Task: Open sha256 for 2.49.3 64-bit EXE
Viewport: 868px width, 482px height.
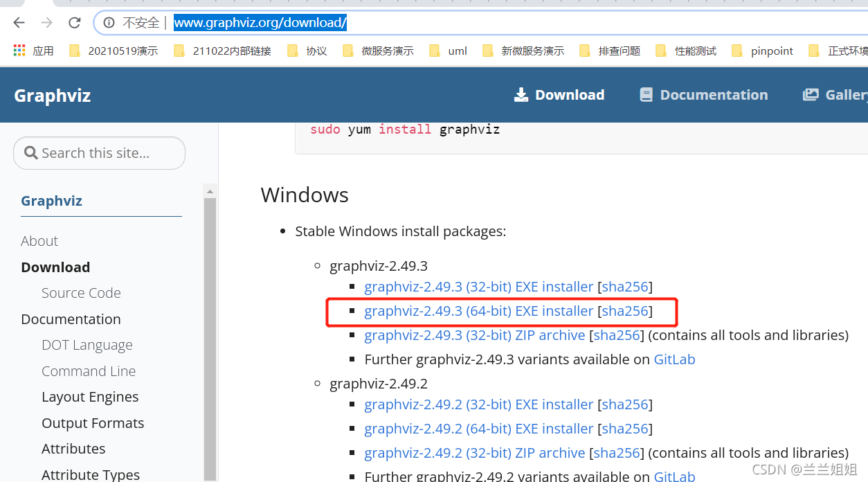Action: pos(625,311)
